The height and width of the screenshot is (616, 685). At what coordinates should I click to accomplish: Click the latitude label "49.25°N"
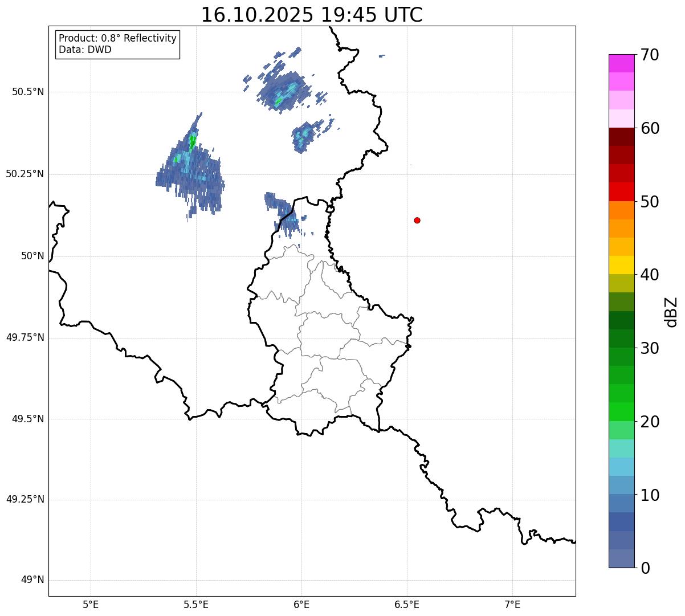pyautogui.click(x=25, y=499)
